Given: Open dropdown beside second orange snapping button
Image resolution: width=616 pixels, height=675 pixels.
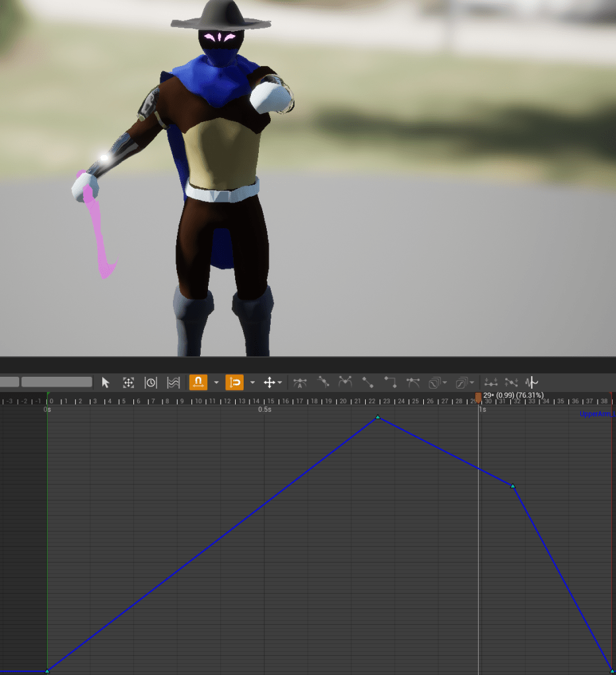Looking at the screenshot, I should [252, 383].
